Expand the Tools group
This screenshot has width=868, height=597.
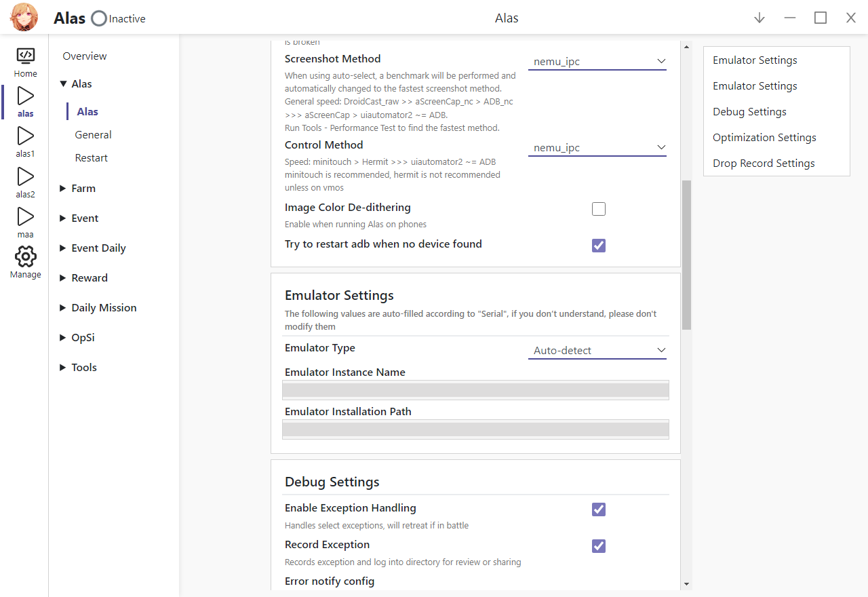pos(63,368)
